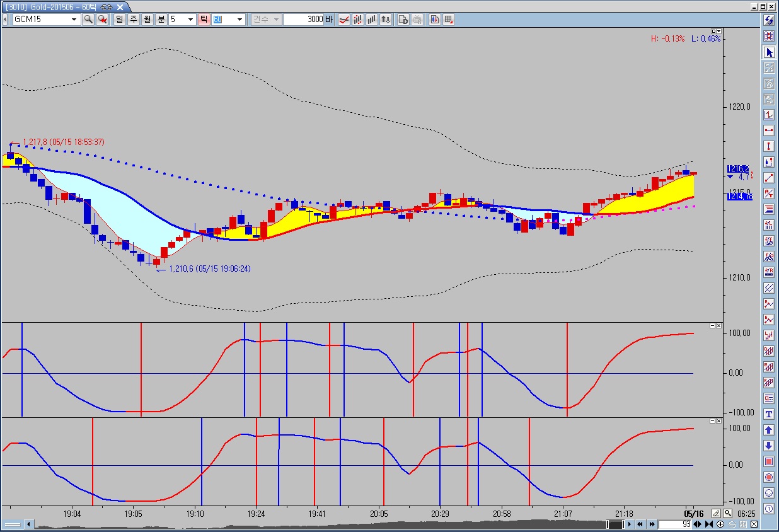Viewport: 779px width, 532px height.
Task: Toggle the 분 (minute) period button
Action: click(161, 20)
